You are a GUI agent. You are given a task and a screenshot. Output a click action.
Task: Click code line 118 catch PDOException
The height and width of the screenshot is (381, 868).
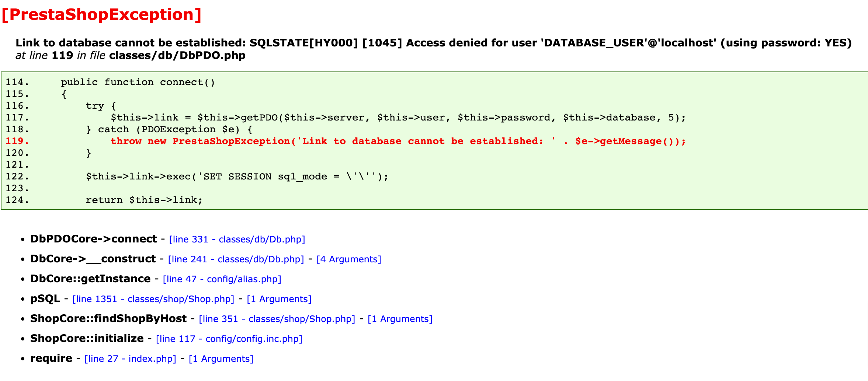(169, 129)
